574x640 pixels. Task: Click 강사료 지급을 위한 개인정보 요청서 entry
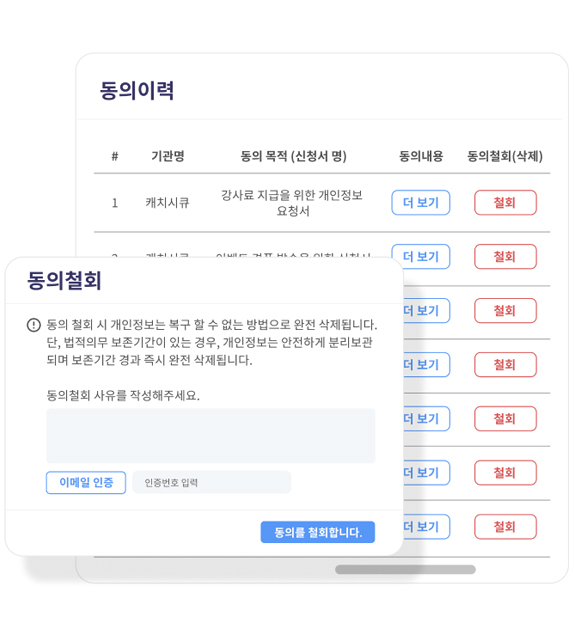[292, 203]
